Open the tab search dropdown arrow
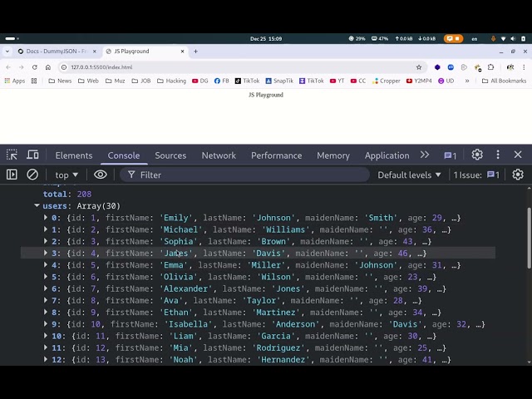 (x=7, y=52)
